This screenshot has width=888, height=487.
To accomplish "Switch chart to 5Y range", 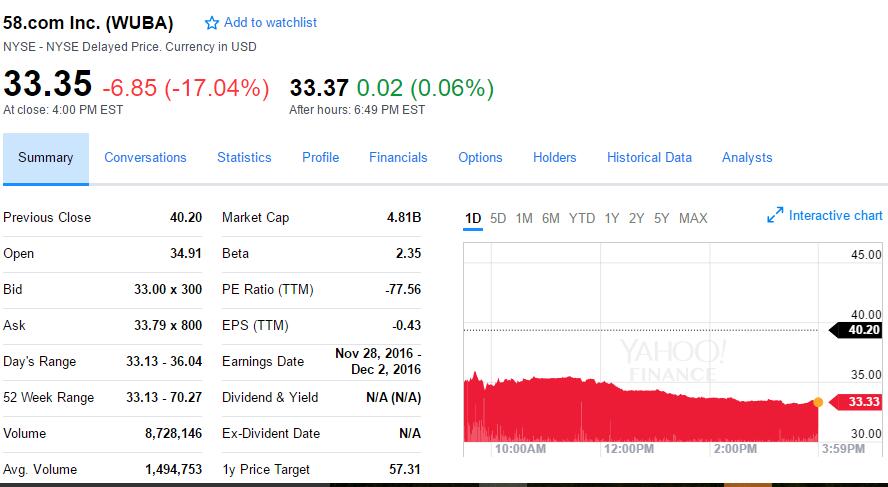I will click(x=662, y=218).
